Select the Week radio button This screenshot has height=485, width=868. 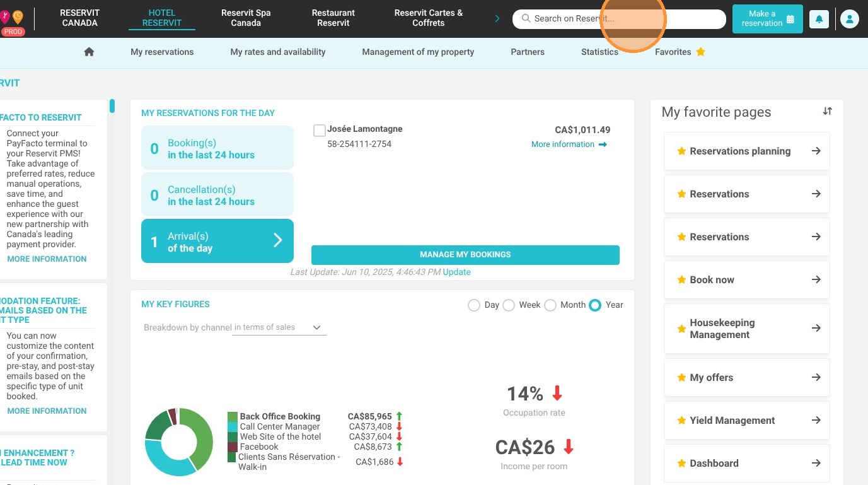tap(509, 305)
